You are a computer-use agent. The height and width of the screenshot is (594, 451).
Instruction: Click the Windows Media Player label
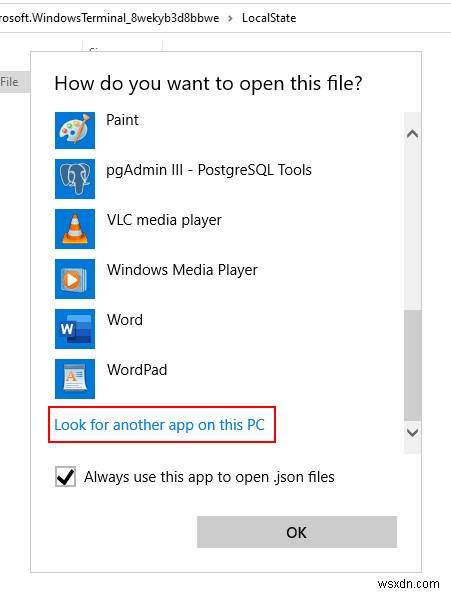[182, 270]
